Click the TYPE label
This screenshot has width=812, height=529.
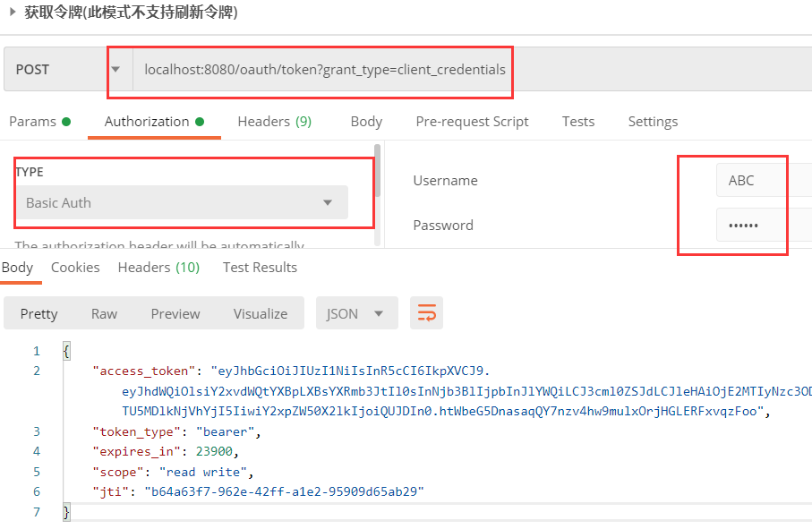30,173
